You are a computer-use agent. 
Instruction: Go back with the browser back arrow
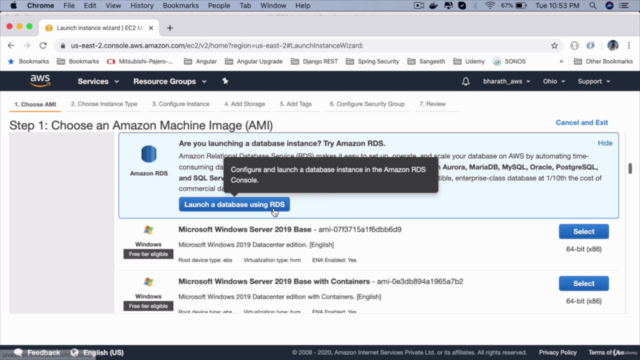click(x=11, y=45)
